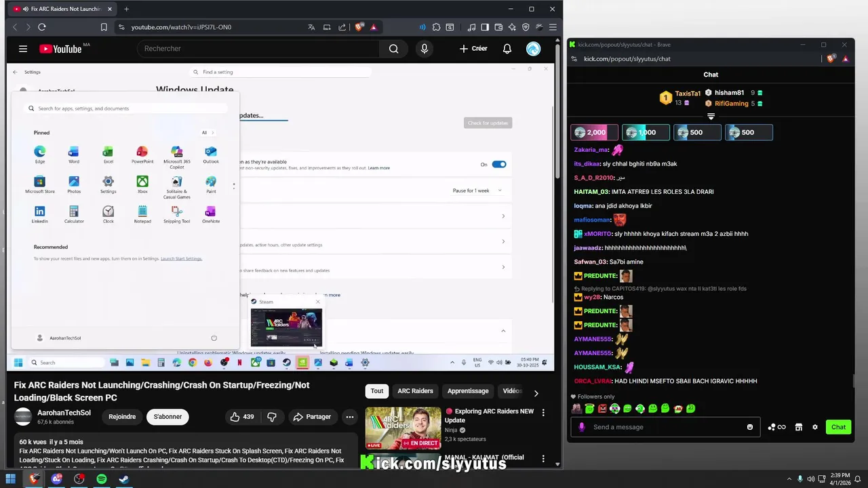Translate this page icon in address bar
868x488 pixels.
point(311,27)
